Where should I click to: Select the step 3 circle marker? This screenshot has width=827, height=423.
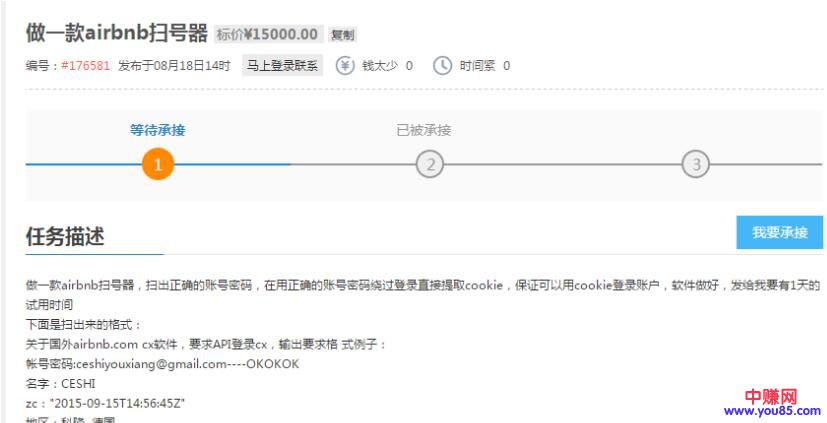tap(696, 165)
